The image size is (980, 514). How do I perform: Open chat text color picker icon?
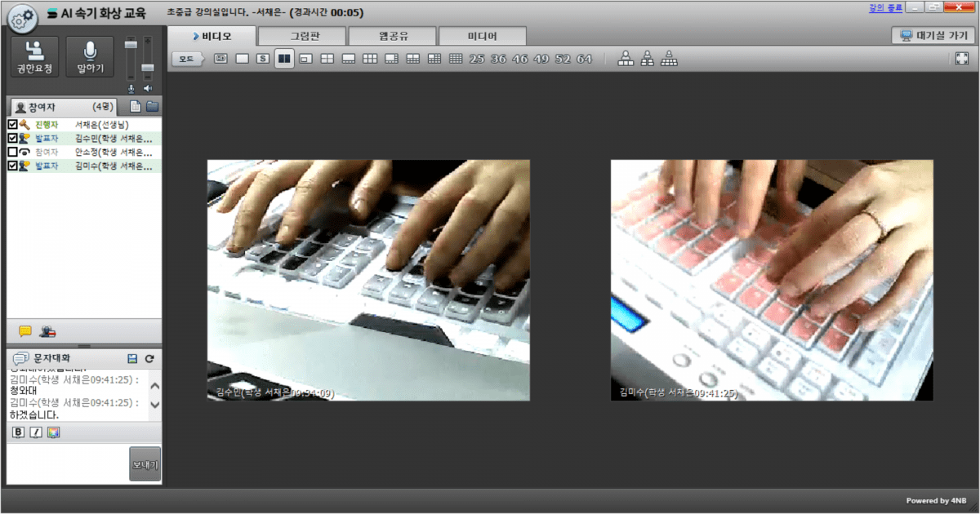click(x=53, y=432)
